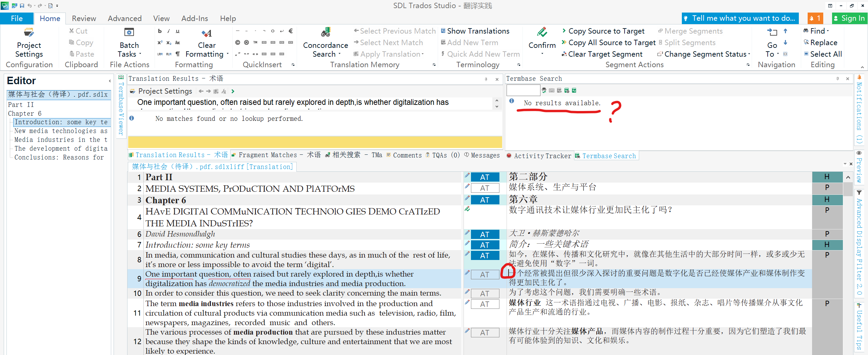868x355 pixels.
Task: Apply bold formatting
Action: coord(160,31)
